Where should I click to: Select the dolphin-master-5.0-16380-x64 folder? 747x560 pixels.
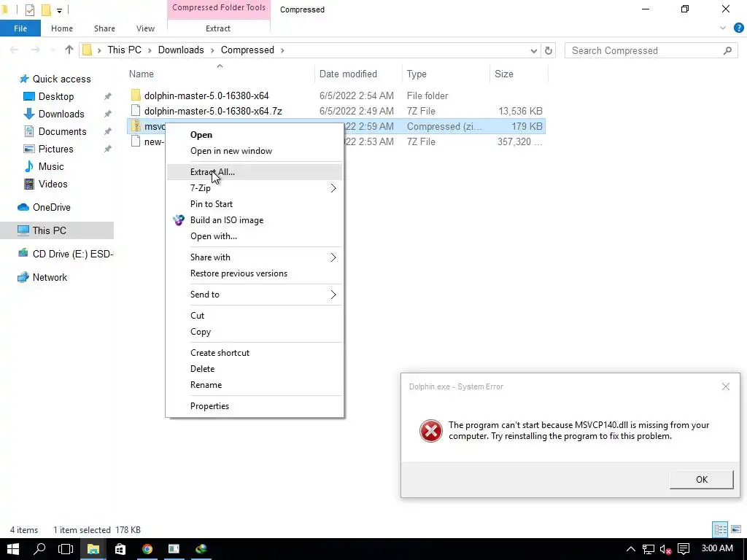(206, 96)
